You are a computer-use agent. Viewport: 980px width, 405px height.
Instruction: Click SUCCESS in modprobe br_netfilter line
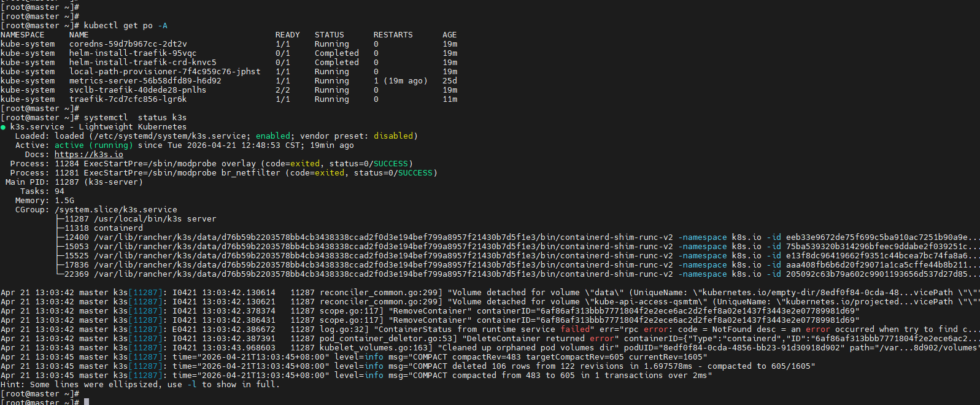click(415, 173)
